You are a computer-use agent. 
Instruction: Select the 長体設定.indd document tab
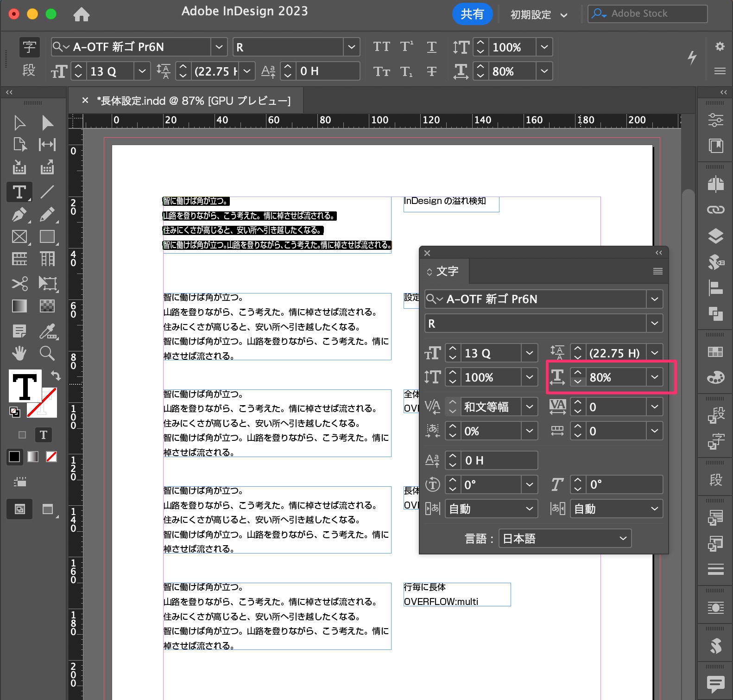coord(193,101)
